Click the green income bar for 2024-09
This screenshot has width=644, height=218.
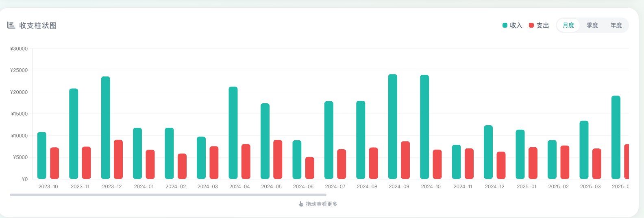tap(393, 126)
